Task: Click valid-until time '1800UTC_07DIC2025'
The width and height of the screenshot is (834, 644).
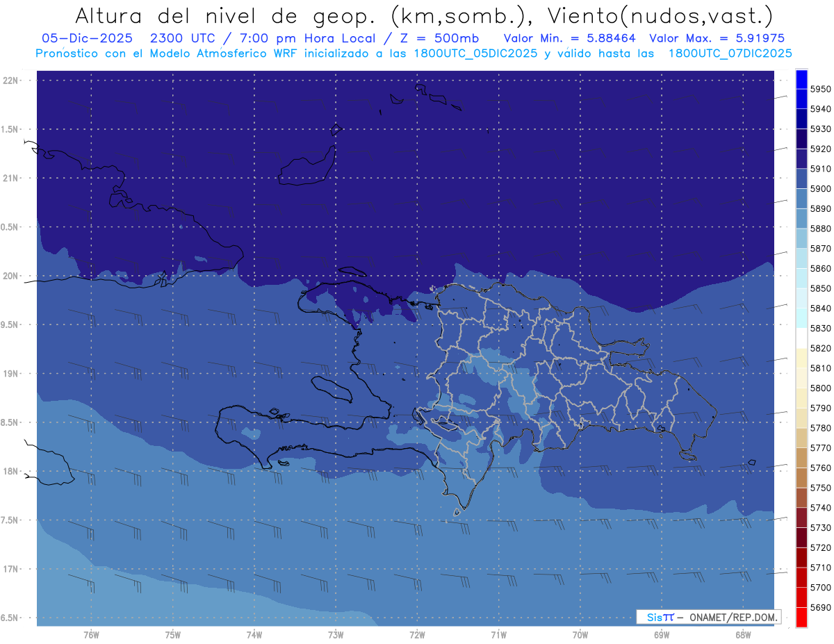Action: click(730, 53)
